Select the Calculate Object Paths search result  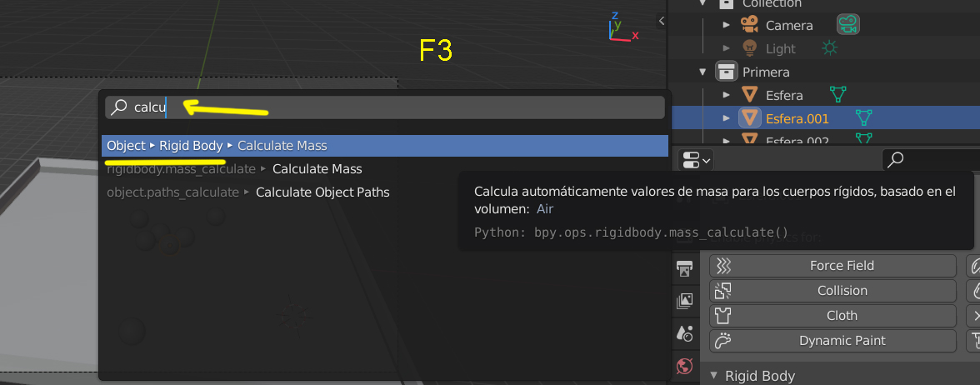tap(322, 192)
